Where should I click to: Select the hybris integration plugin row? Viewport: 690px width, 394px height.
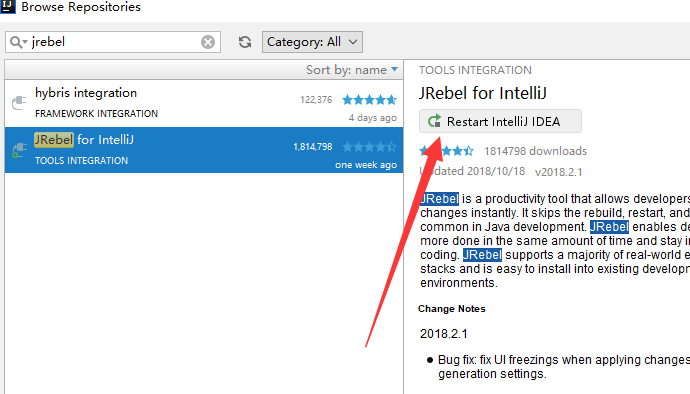(204, 103)
